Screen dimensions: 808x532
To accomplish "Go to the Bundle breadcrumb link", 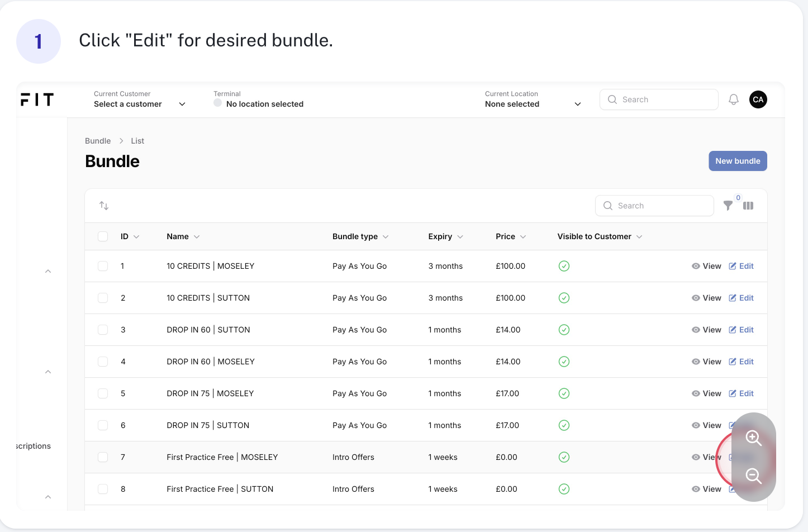I will point(98,141).
